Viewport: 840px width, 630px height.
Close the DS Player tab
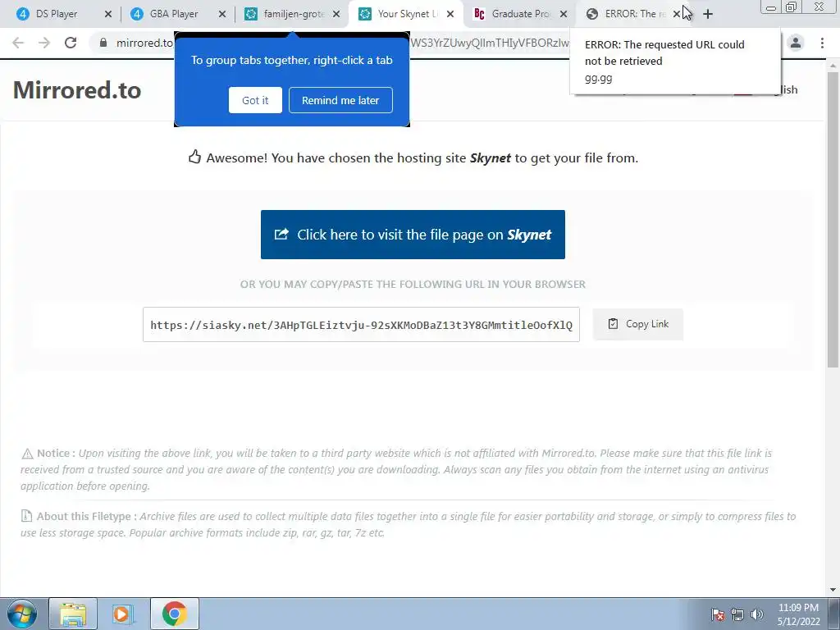click(x=108, y=15)
